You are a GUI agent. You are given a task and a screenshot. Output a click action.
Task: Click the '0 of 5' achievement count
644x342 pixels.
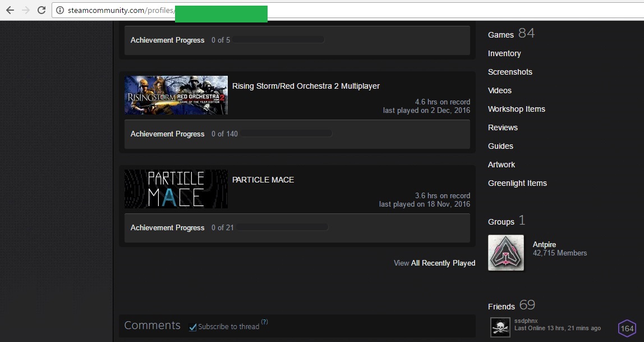[220, 40]
